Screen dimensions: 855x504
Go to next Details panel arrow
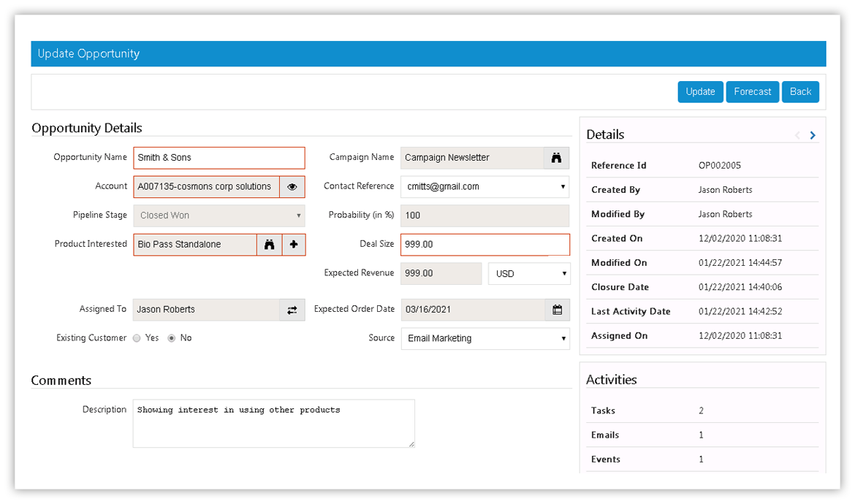[813, 135]
